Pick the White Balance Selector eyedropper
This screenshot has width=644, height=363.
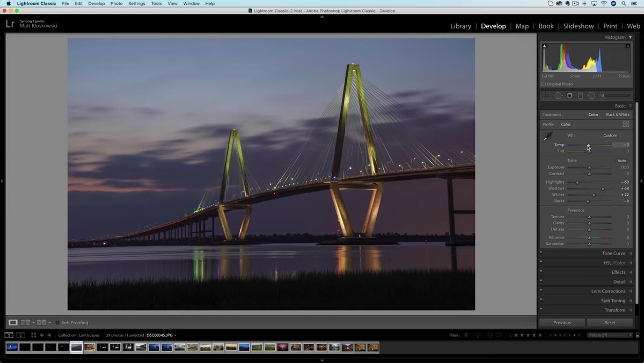tap(547, 137)
